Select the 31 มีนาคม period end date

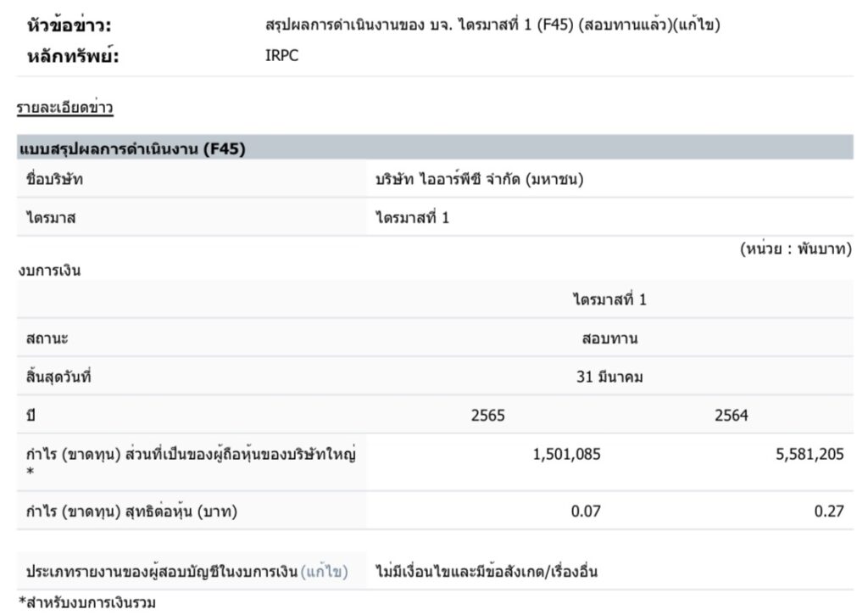coord(609,377)
